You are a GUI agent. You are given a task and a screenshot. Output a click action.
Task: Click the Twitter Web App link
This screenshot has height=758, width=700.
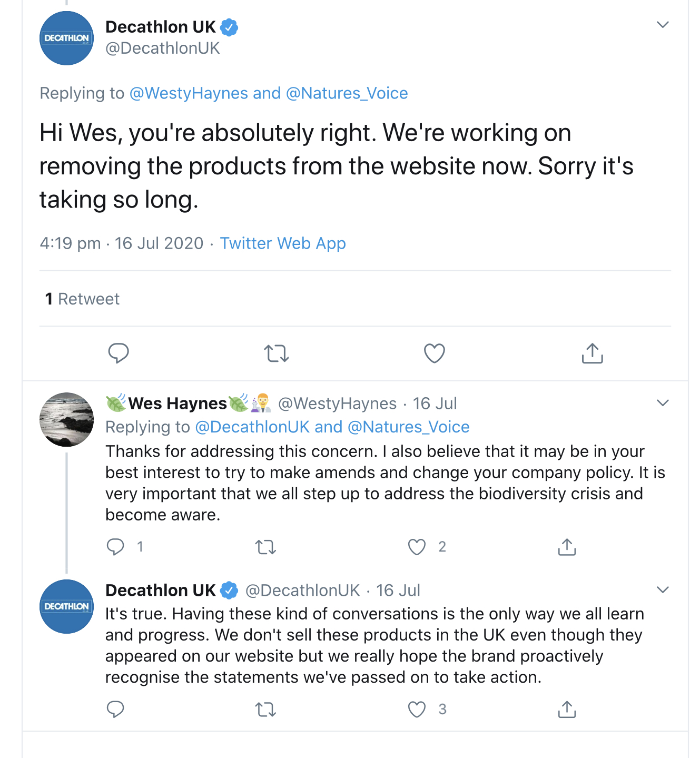click(x=283, y=243)
